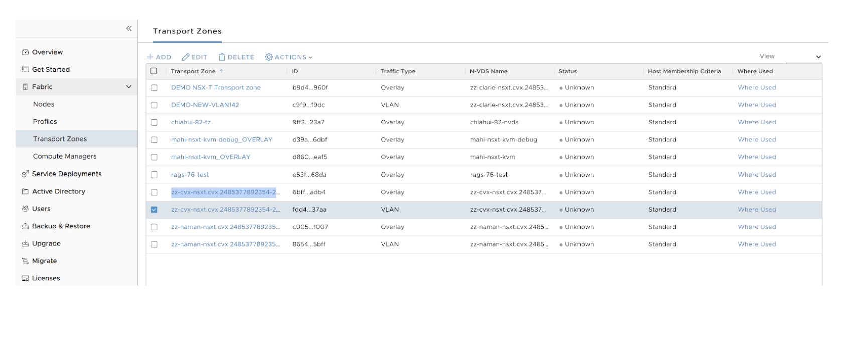868x345 pixels.
Task: Check the DEMO NSX-T Transport zone row checkbox
Action: [154, 88]
